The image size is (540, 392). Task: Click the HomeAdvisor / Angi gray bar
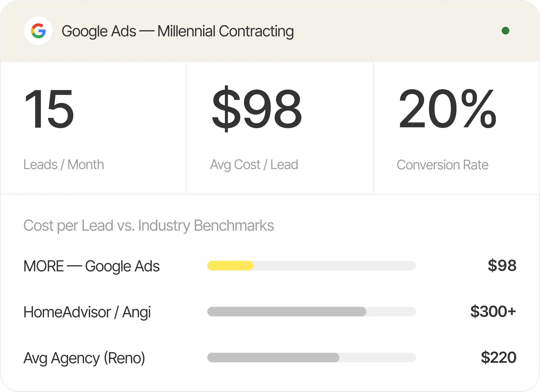(287, 312)
